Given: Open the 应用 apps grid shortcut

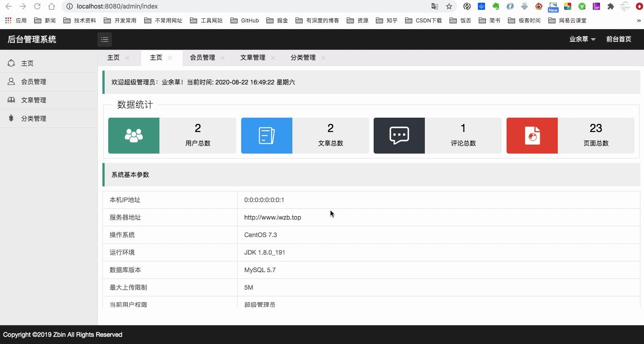Looking at the screenshot, I should point(16,20).
